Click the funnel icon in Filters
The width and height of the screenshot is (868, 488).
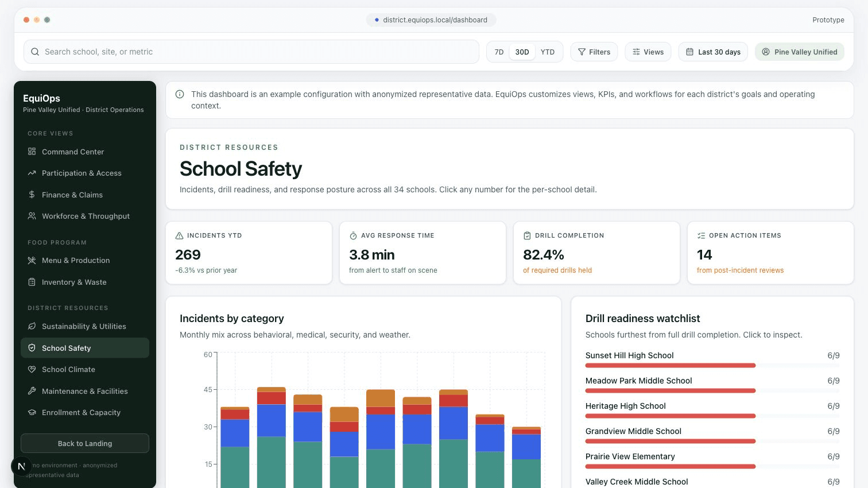click(x=582, y=52)
